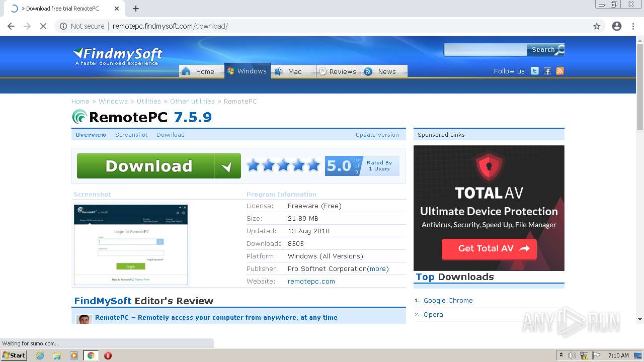
Task: Click Get Total AV ad button
Action: (489, 248)
